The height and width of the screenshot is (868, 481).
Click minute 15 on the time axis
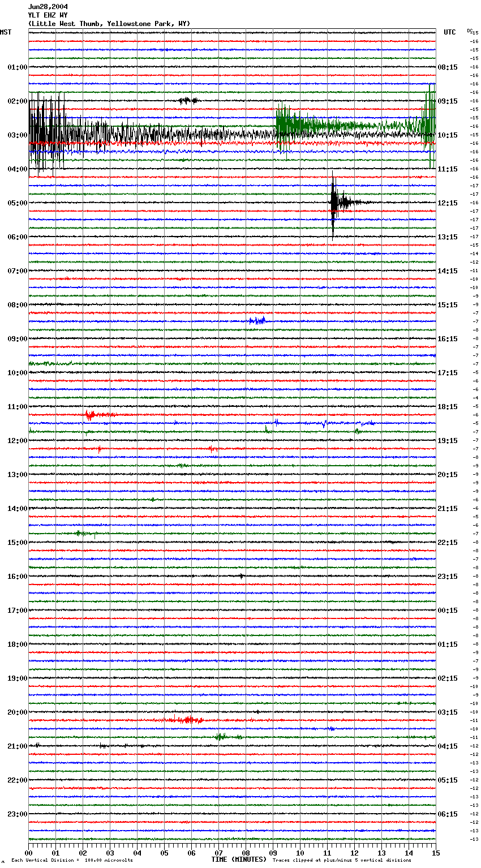(436, 853)
